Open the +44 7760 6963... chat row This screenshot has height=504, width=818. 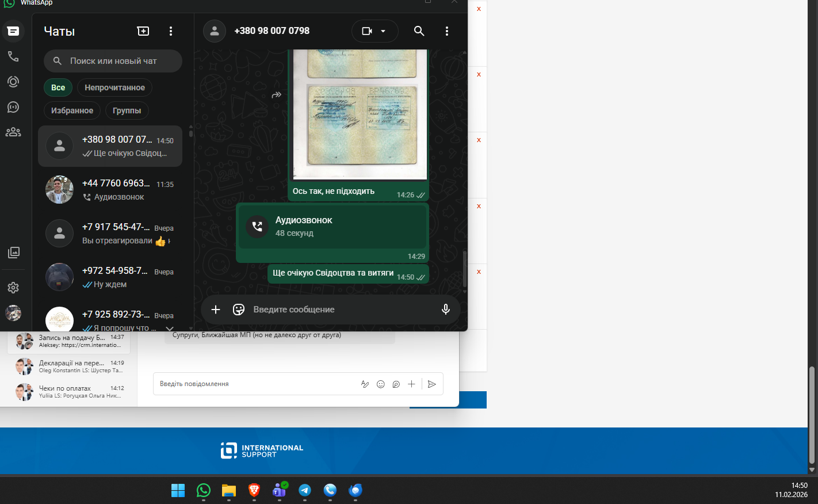[x=110, y=190]
